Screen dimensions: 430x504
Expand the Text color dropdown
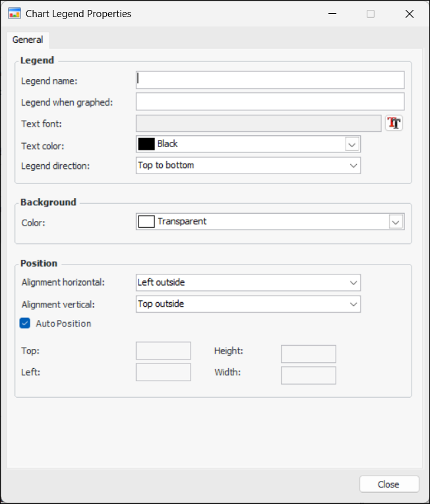(352, 144)
